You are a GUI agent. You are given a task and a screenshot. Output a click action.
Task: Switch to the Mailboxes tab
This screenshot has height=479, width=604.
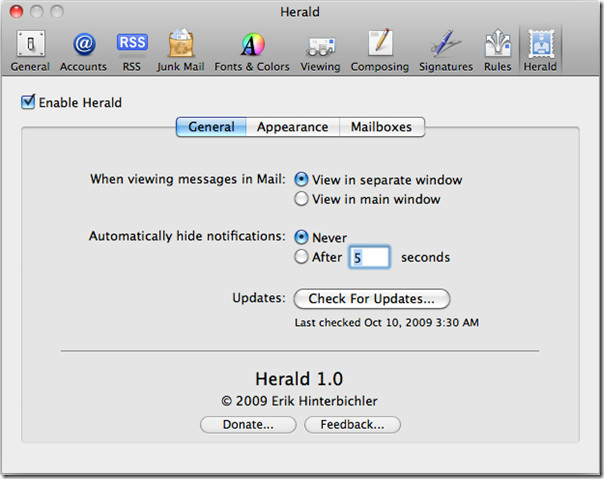382,127
